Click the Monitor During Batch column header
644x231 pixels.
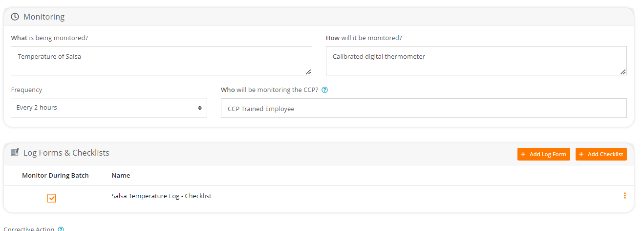55,175
